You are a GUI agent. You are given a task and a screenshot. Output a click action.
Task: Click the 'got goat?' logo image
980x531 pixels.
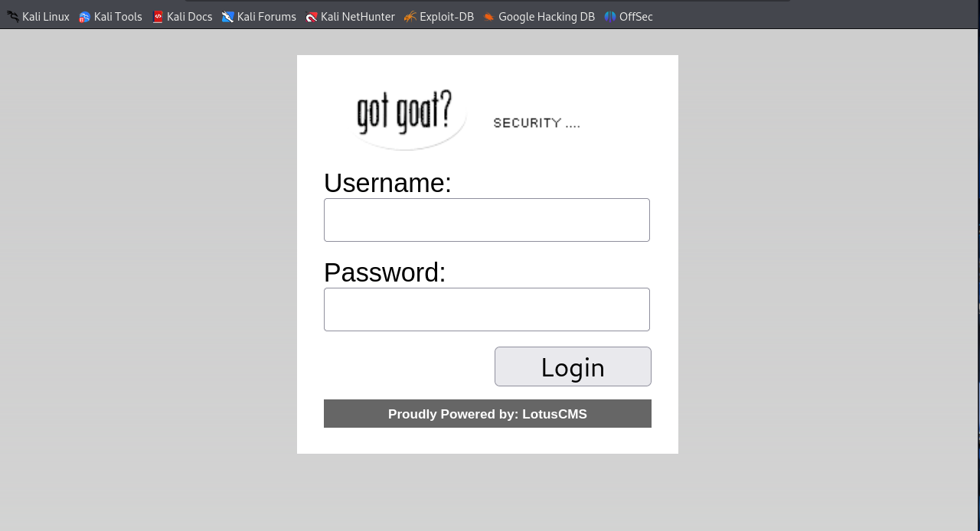point(407,117)
